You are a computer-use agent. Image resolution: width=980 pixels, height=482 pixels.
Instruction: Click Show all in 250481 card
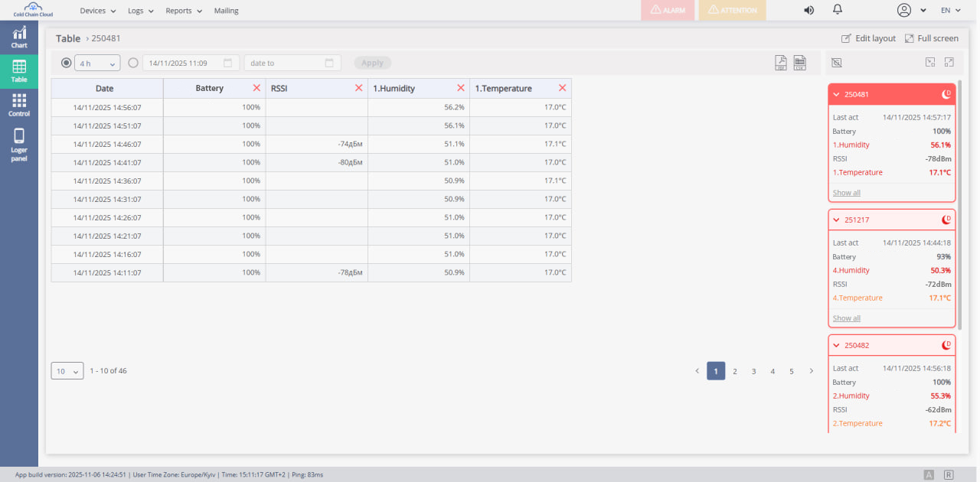846,193
